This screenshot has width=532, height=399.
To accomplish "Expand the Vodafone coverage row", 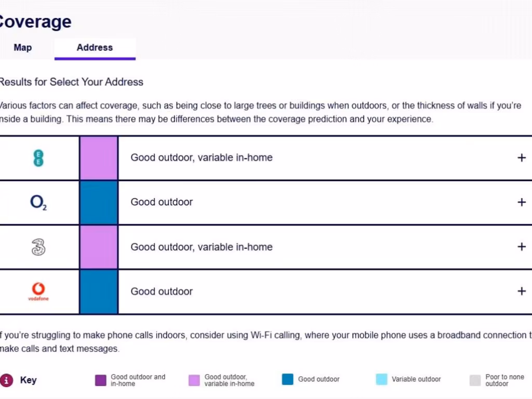I will (522, 291).
